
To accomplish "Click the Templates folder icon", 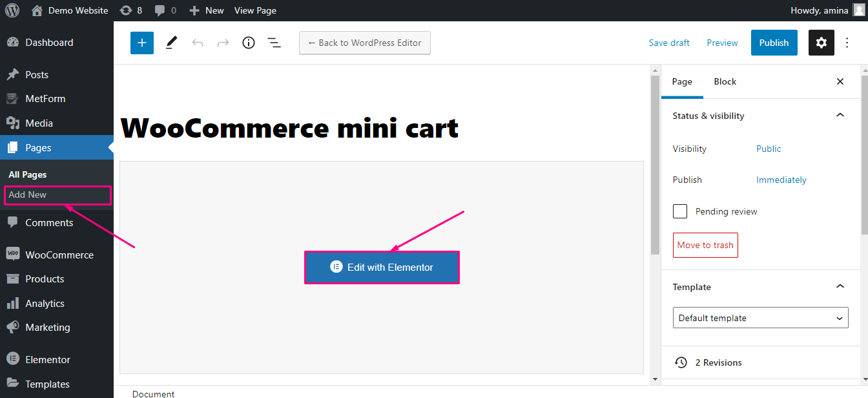I will point(13,384).
